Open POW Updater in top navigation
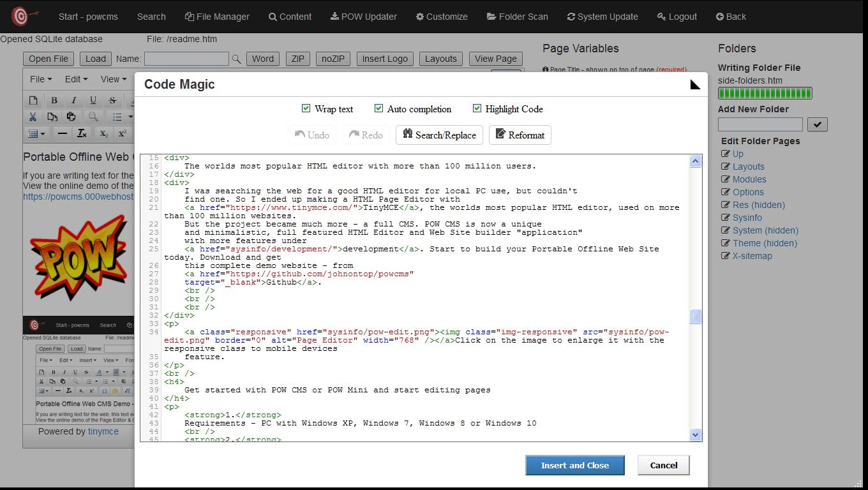The image size is (868, 490). [363, 17]
